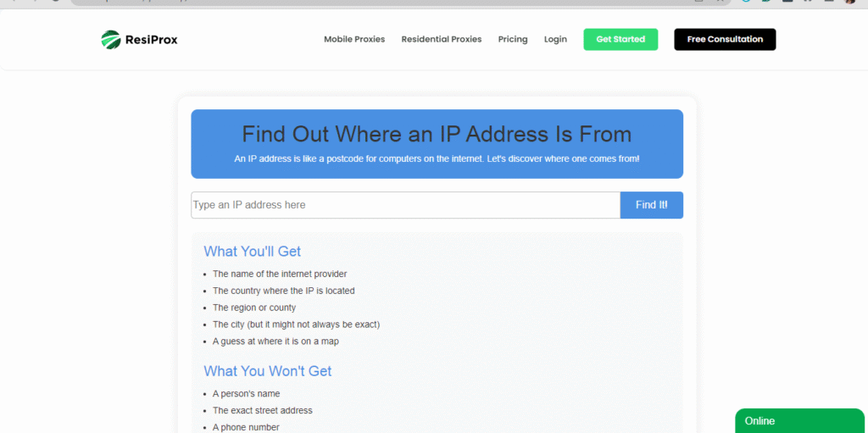Click the ResiProx brand name text
Screen dimensions: 868x433
click(152, 39)
